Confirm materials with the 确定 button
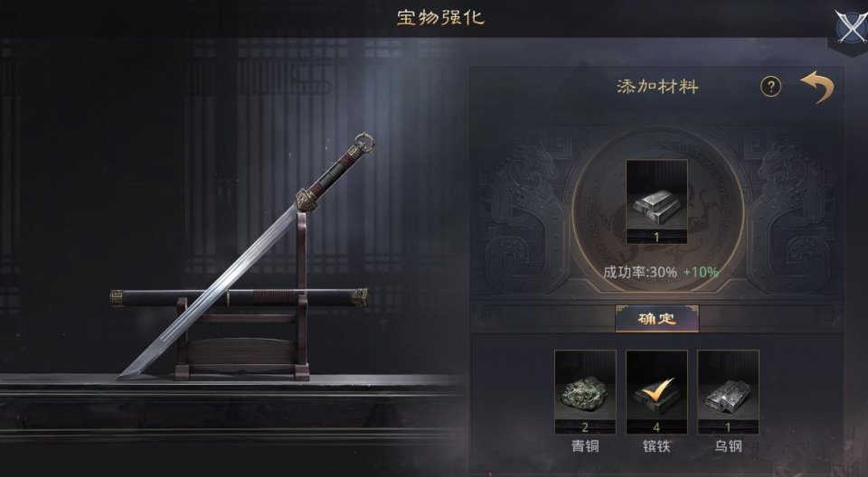868x477 pixels. pyautogui.click(x=657, y=319)
